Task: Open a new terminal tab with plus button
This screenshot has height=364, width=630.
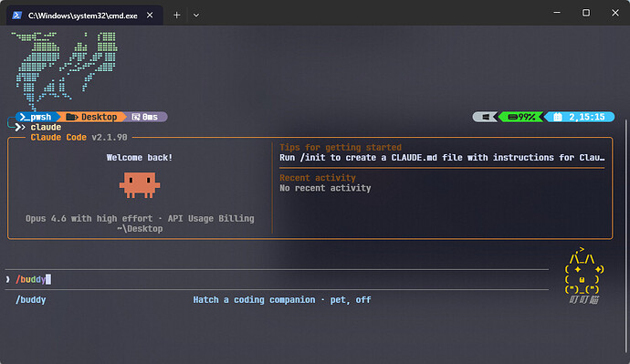Action: point(177,16)
